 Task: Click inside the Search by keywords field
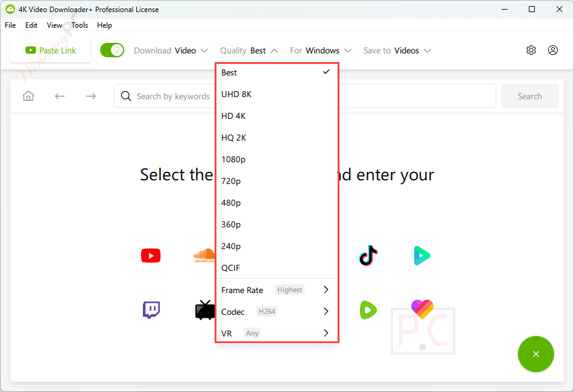tap(175, 96)
